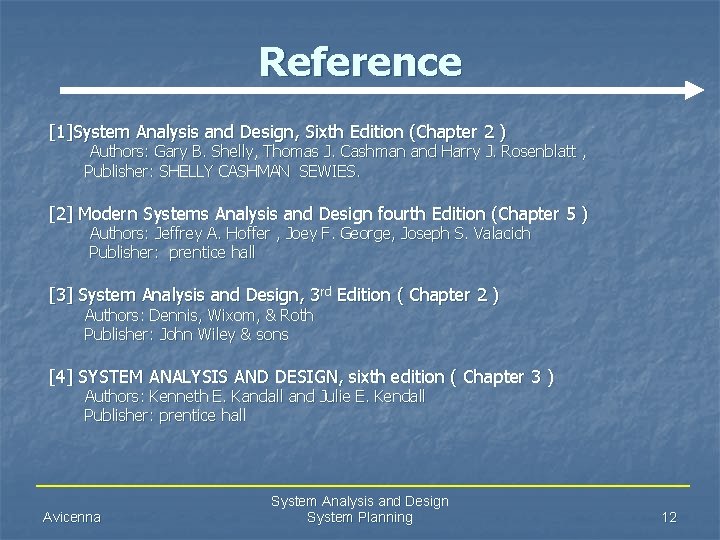Click authors line with Jeffrey A. Hoffer
The image size is (720, 540).
[x=310, y=234]
